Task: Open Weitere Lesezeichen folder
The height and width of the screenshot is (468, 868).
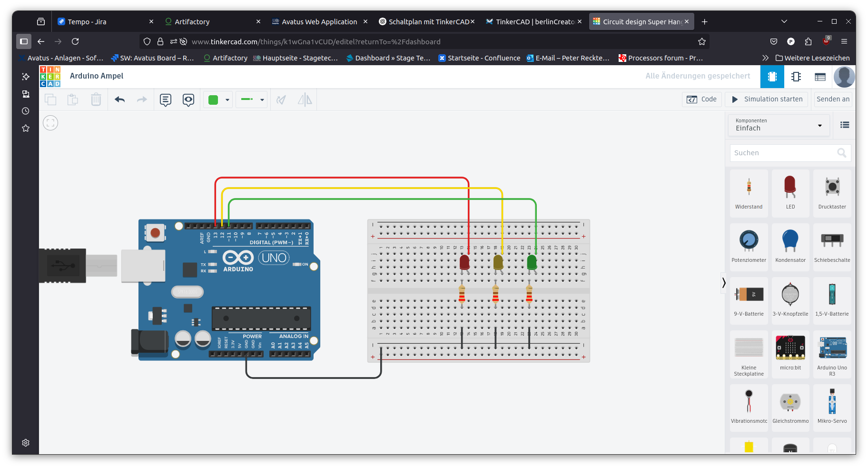Action: click(x=812, y=58)
